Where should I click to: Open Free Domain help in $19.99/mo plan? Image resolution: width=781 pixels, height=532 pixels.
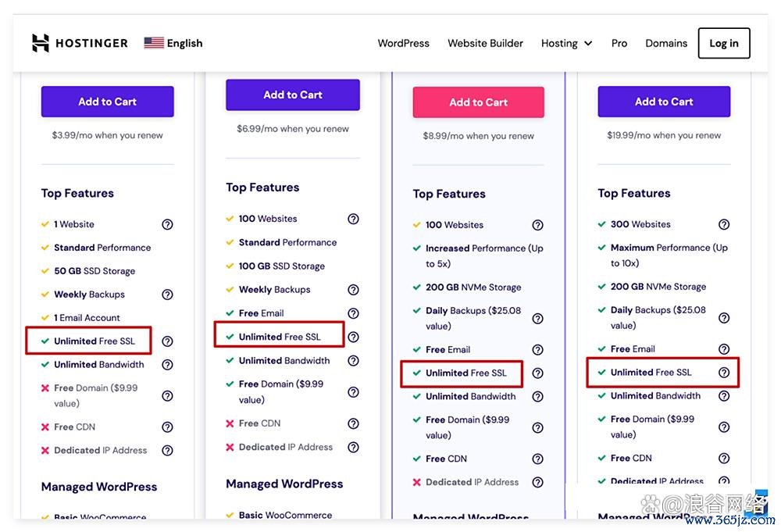(x=724, y=427)
